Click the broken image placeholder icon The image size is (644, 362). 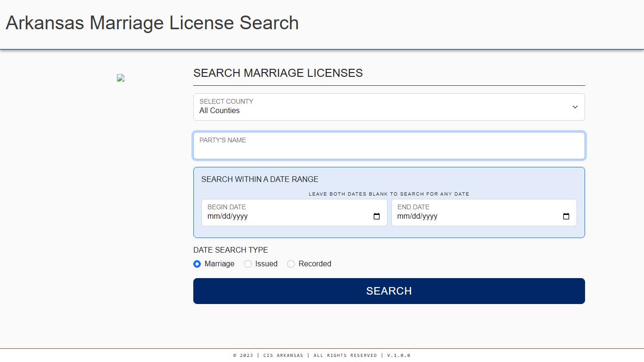[x=120, y=78]
